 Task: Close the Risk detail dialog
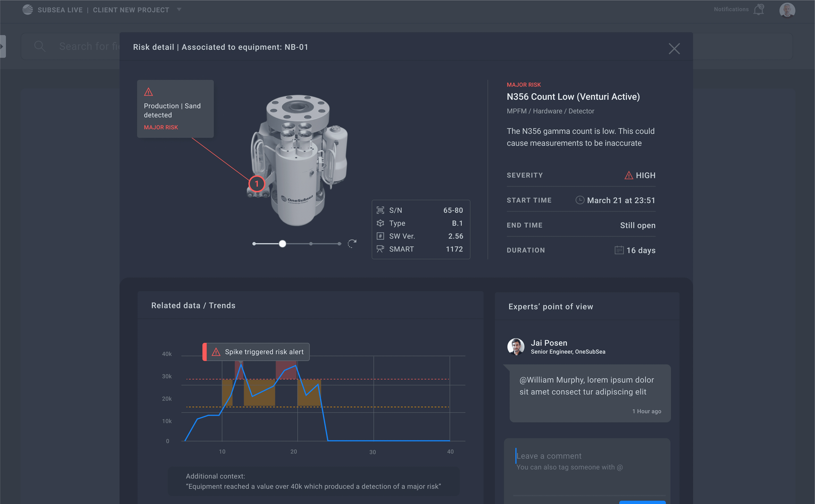[x=674, y=49]
